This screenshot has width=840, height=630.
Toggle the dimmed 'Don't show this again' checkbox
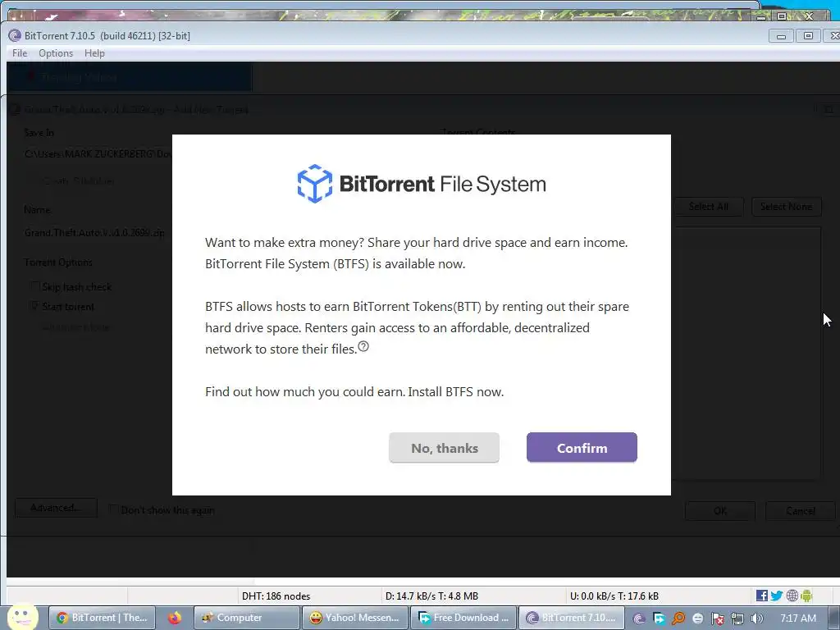click(x=113, y=509)
